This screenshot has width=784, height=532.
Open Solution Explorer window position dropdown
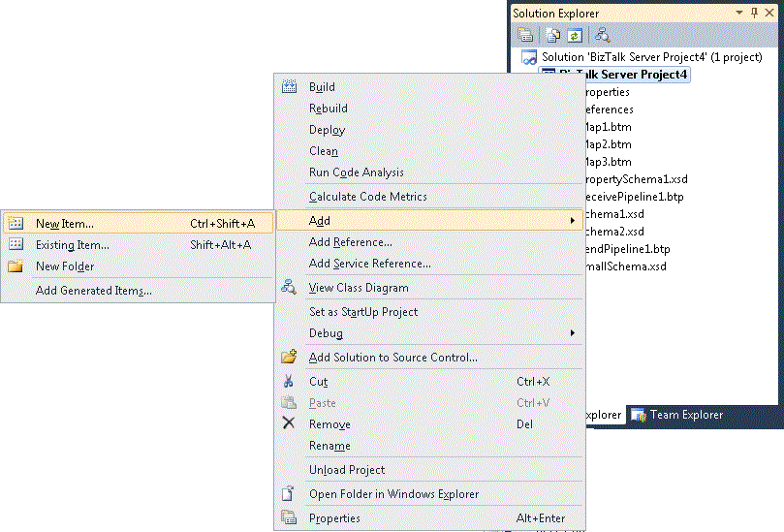coord(739,13)
